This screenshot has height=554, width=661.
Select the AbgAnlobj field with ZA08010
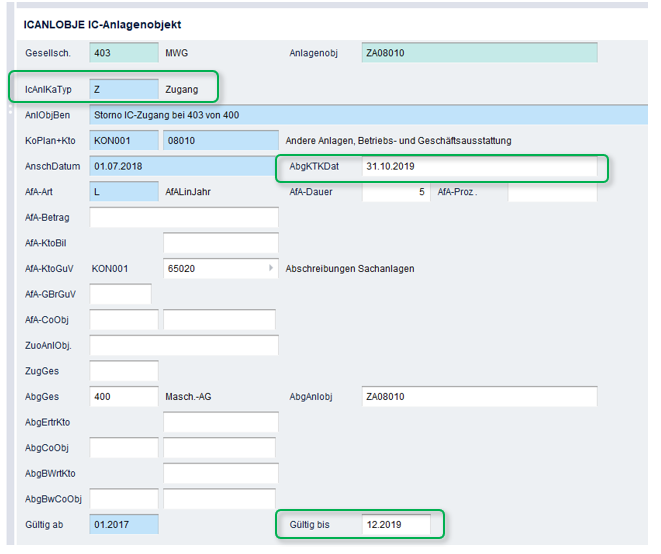479,396
